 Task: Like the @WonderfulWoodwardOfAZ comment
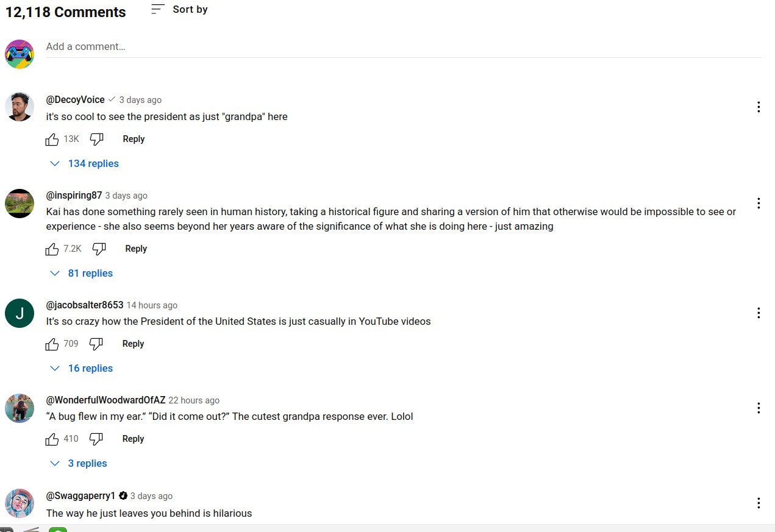[x=52, y=439]
